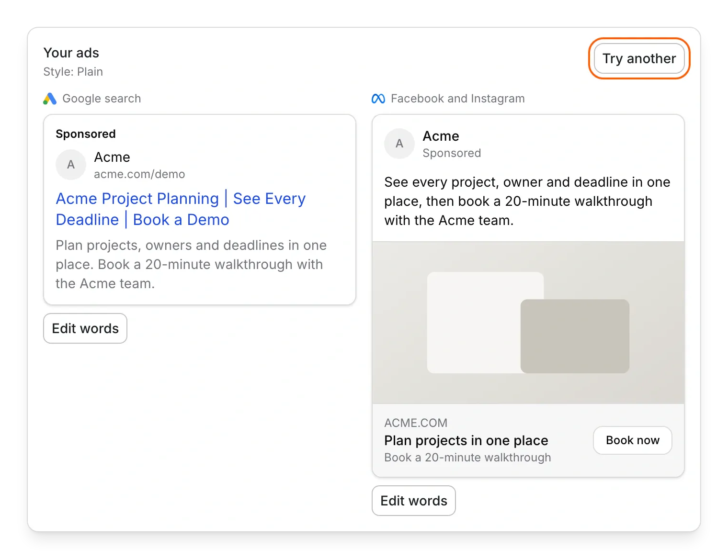728x560 pixels.
Task: Click the Google search platform label
Action: click(x=102, y=99)
